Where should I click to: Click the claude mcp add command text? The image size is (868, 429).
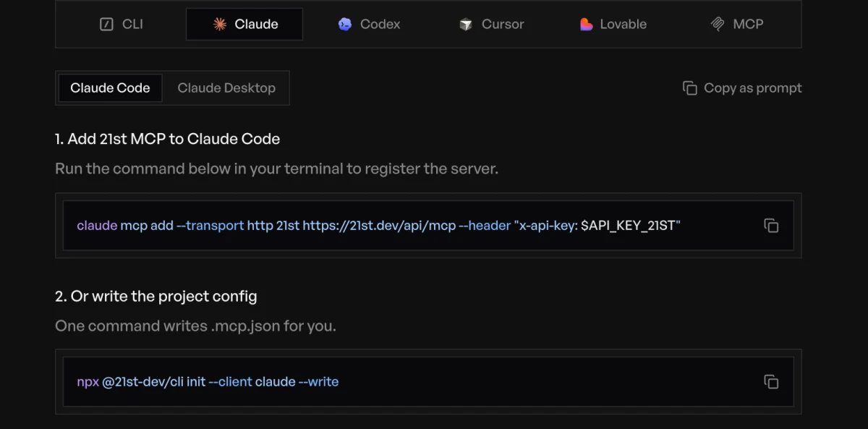379,226
